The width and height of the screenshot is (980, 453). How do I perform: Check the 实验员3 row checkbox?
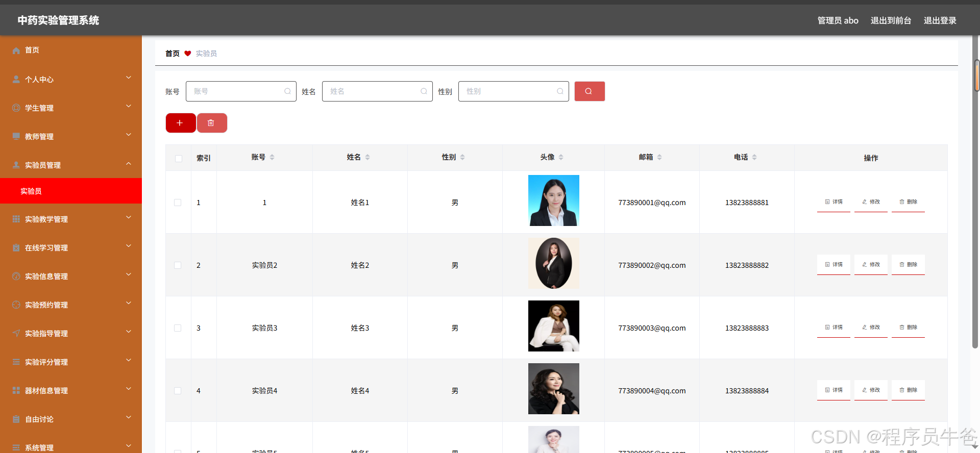click(x=178, y=328)
